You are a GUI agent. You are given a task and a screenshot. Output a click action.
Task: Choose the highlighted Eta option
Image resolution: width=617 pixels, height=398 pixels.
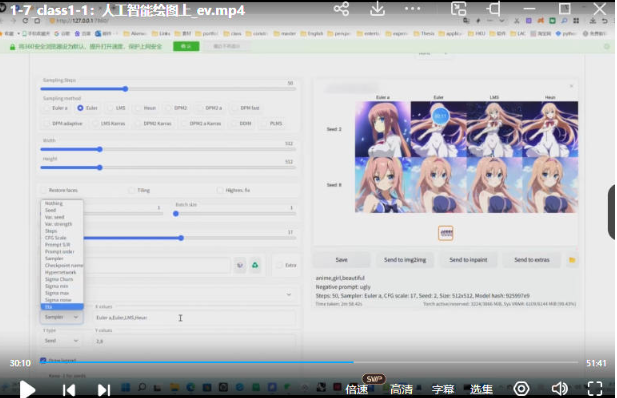coord(62,307)
